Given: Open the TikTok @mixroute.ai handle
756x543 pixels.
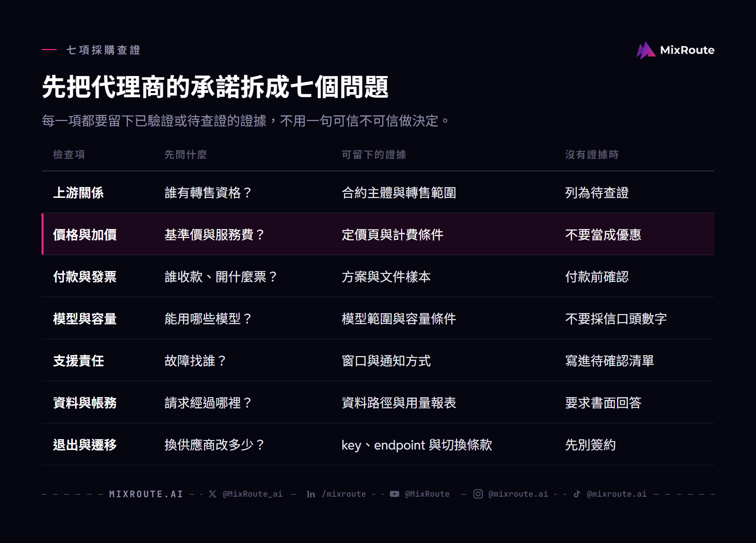Looking at the screenshot, I should tap(617, 494).
